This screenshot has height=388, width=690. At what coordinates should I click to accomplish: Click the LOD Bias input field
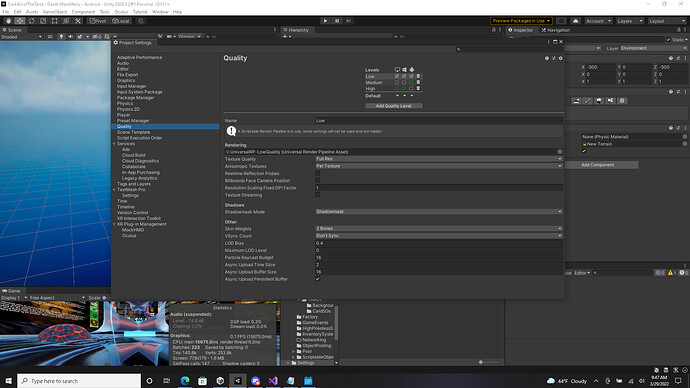pyautogui.click(x=439, y=243)
